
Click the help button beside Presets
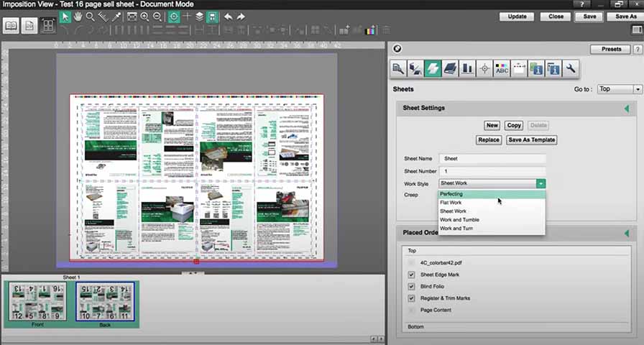[x=638, y=50]
